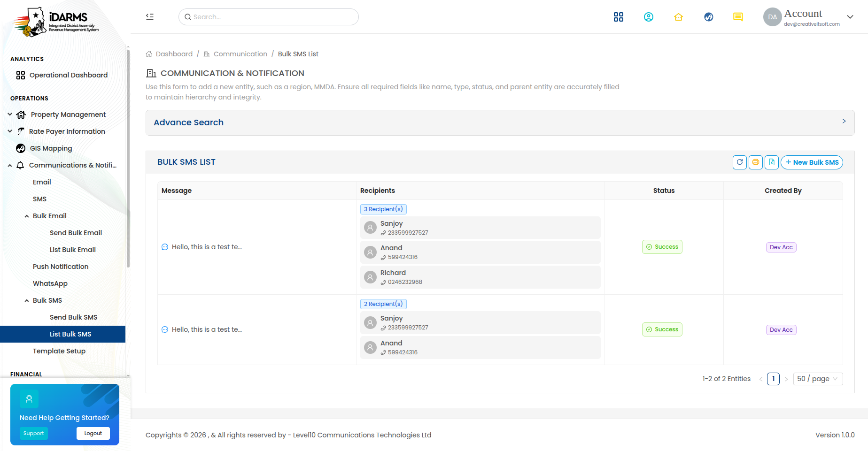Export Bulk SMS list to file
Viewport: 868px width, 451px height.
772,162
